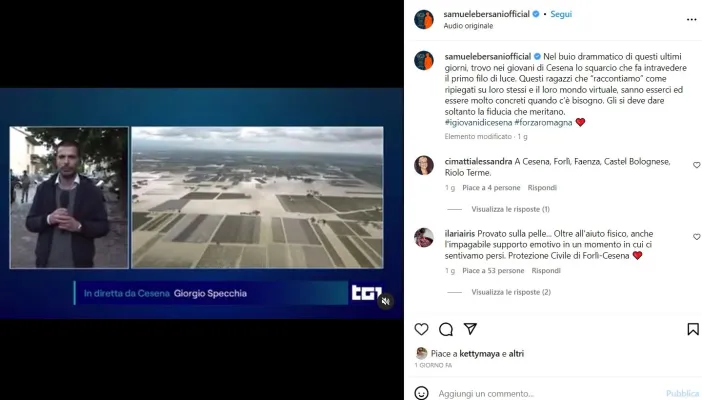Unmute the video with the speaker icon
702x400 pixels.
(385, 301)
